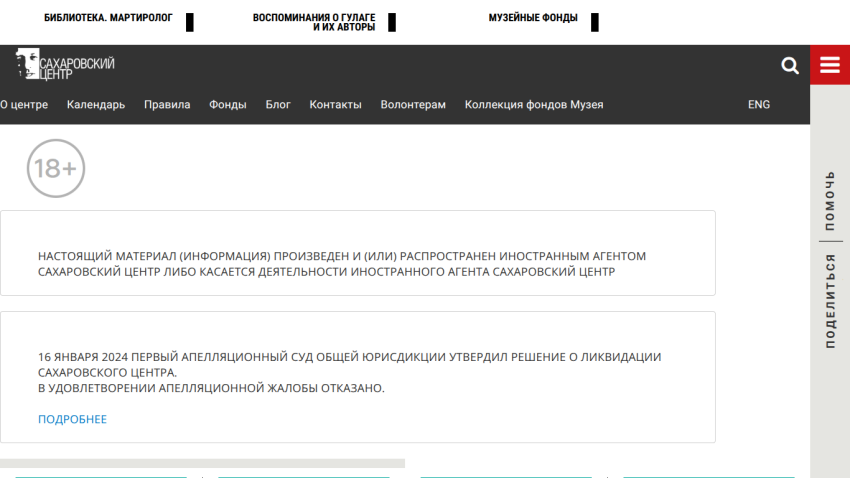Screen dimensions: 850x478
Task: Open the Блог menu item
Action: [x=278, y=105]
